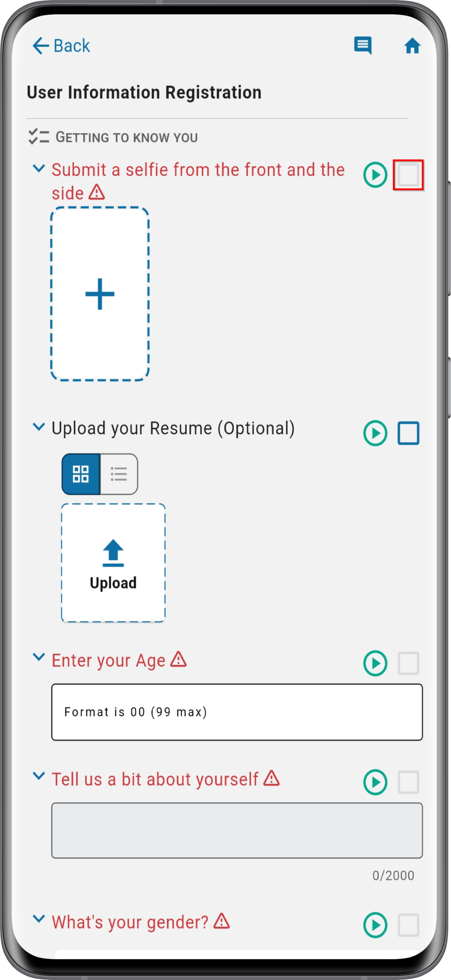Switch resume files to grid view
451x980 pixels.
[x=81, y=474]
